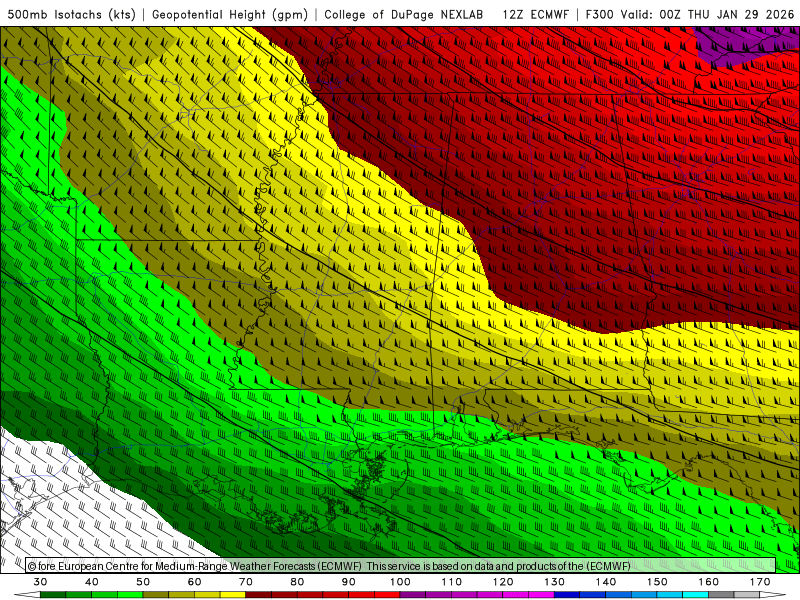Click the color bar label "40"
The width and height of the screenshot is (800, 600).
[92, 582]
